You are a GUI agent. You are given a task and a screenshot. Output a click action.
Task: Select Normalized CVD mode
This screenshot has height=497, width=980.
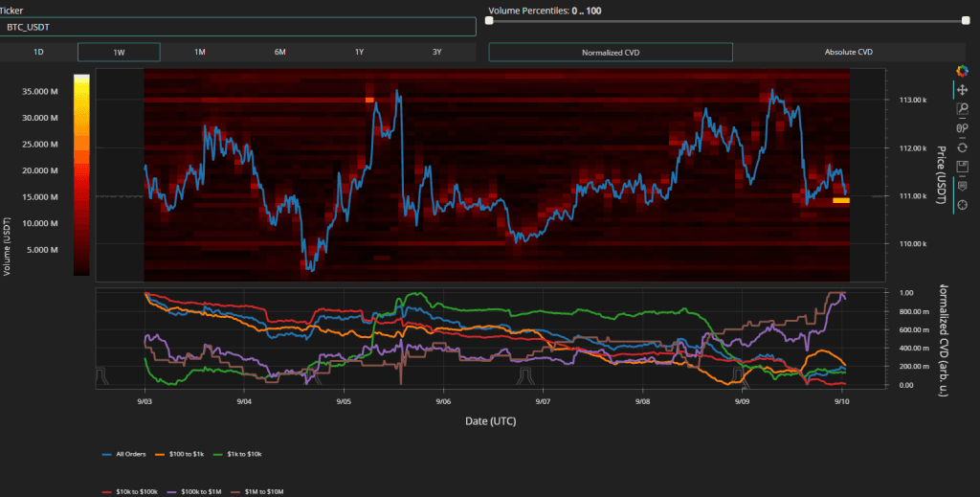point(611,52)
